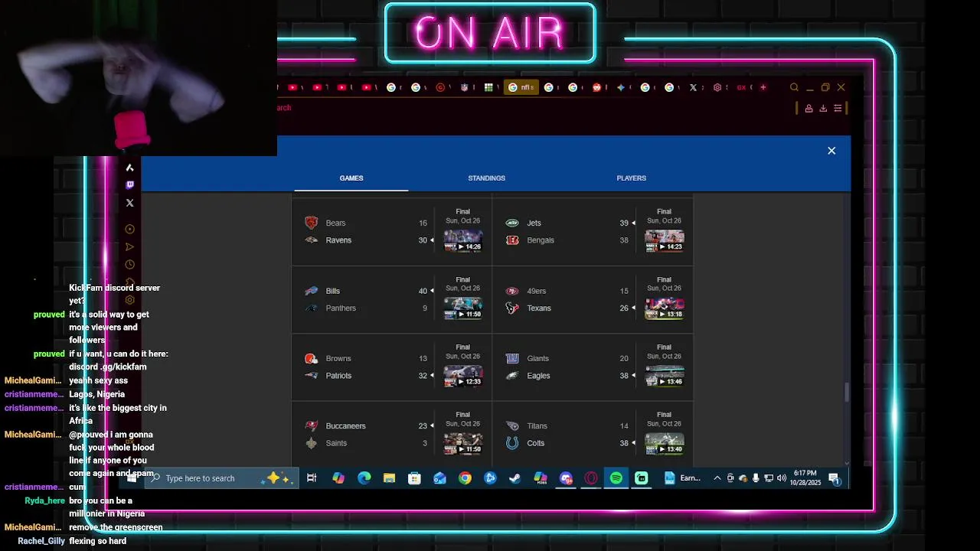Open the notification center icon
The height and width of the screenshot is (551, 980).
click(x=835, y=478)
